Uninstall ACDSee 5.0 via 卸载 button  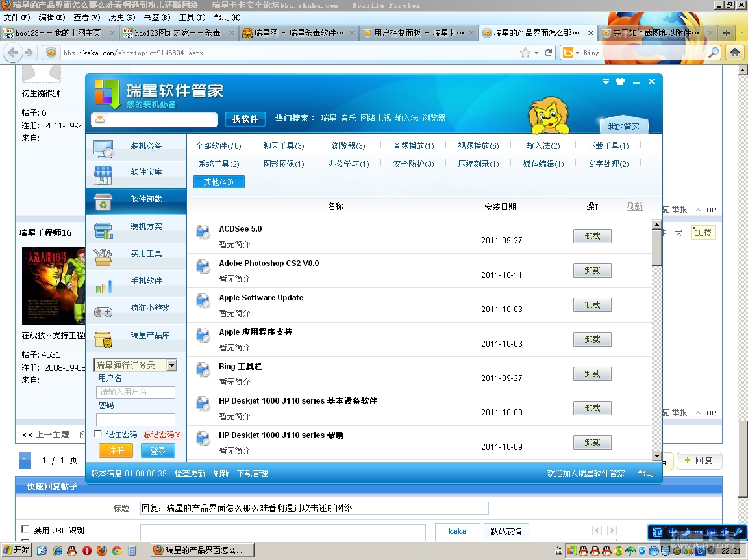[x=592, y=236]
